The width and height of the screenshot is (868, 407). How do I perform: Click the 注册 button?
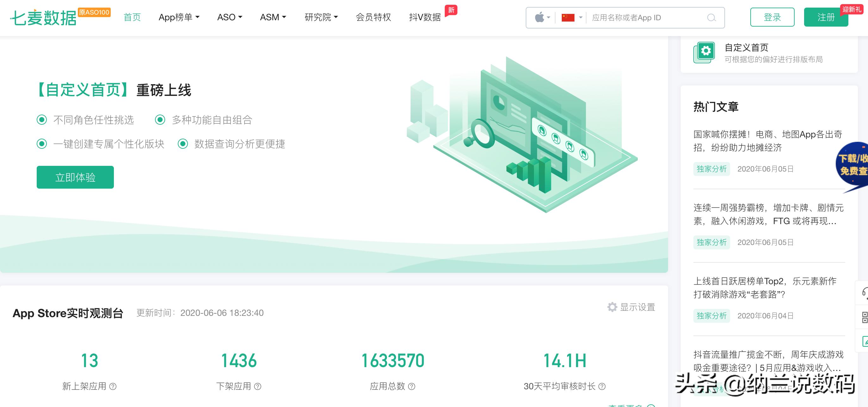[x=826, y=17]
